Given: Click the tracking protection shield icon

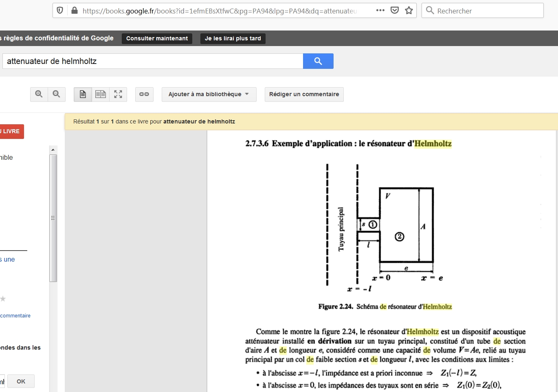Looking at the screenshot, I should (60, 11).
